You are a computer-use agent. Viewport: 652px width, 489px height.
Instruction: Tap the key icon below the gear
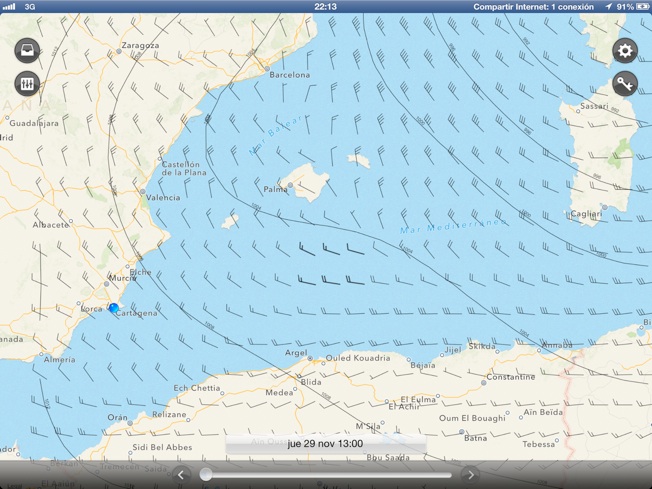tap(625, 84)
